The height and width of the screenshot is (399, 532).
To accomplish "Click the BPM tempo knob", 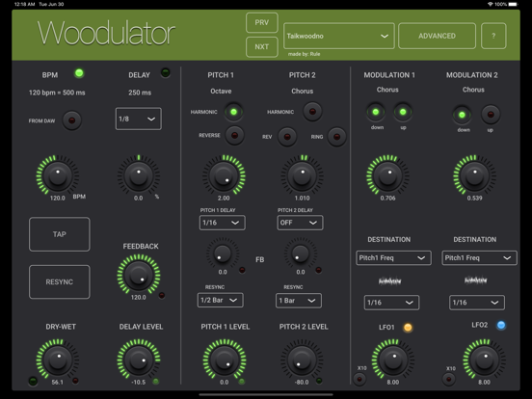I will (x=58, y=175).
